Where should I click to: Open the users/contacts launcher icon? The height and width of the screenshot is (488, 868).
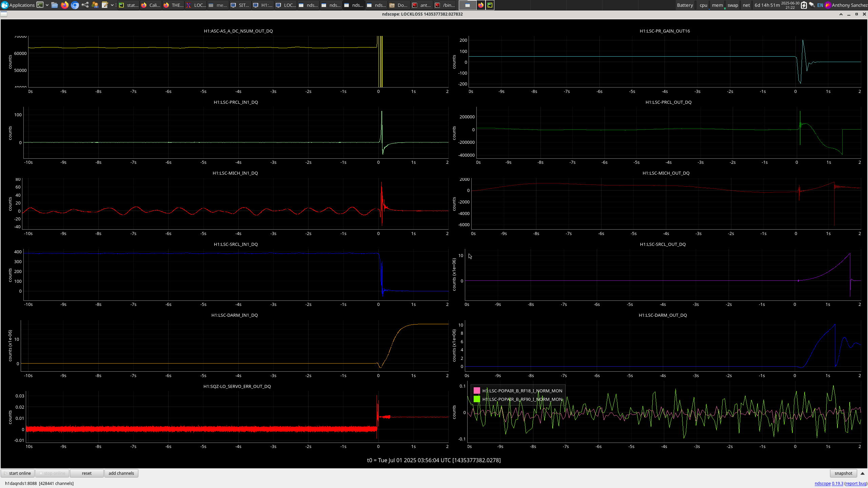[x=95, y=5]
